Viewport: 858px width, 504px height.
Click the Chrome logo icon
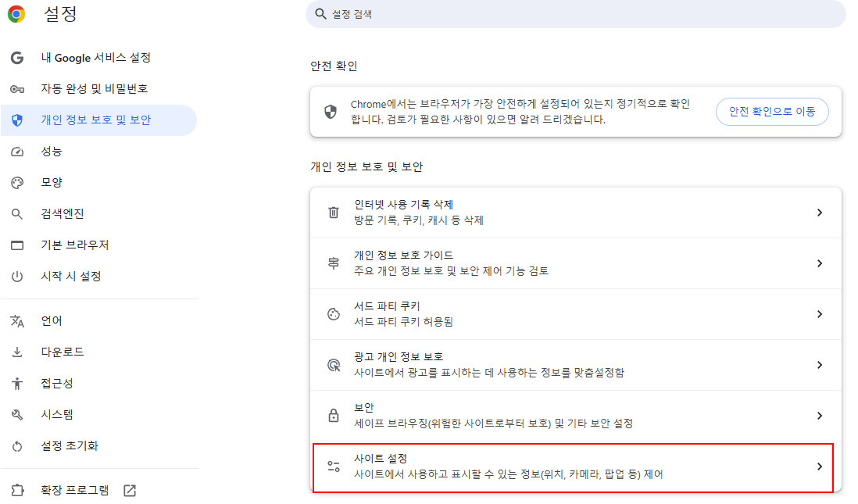click(16, 14)
